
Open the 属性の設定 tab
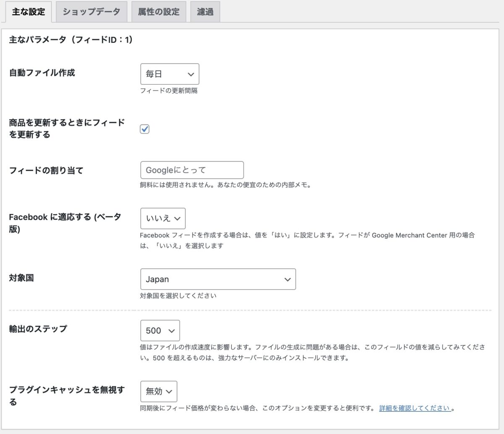pyautogui.click(x=158, y=11)
